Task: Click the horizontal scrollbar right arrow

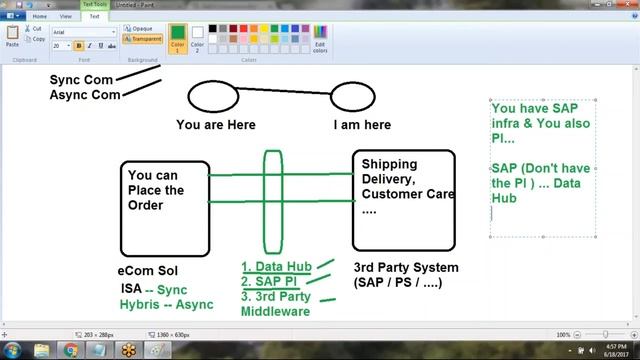Action: [628, 324]
